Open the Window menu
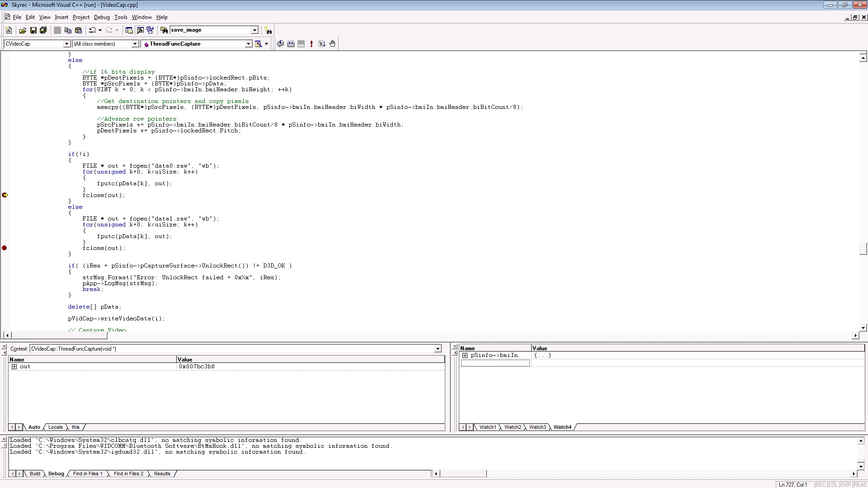The width and height of the screenshot is (868, 488). (x=142, y=17)
